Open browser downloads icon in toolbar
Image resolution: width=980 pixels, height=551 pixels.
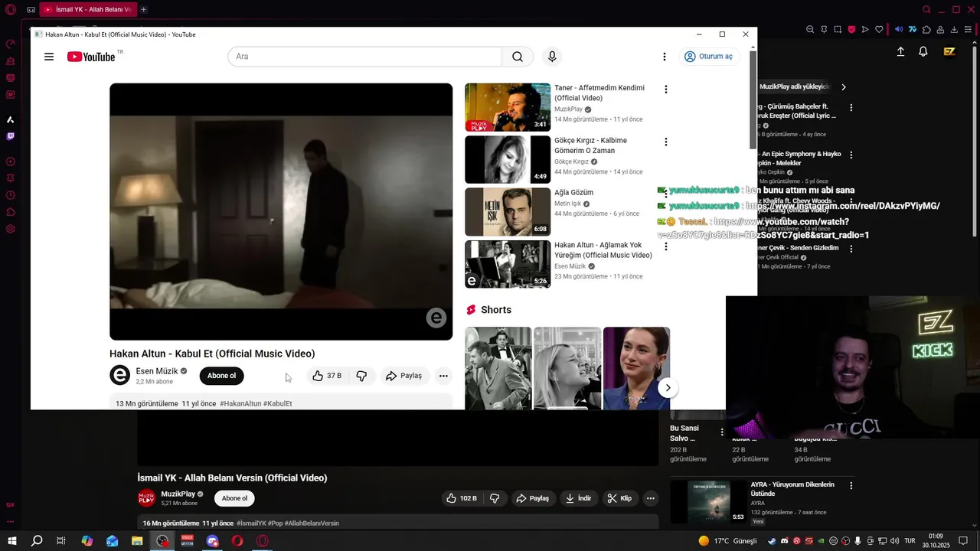pyautogui.click(x=954, y=29)
